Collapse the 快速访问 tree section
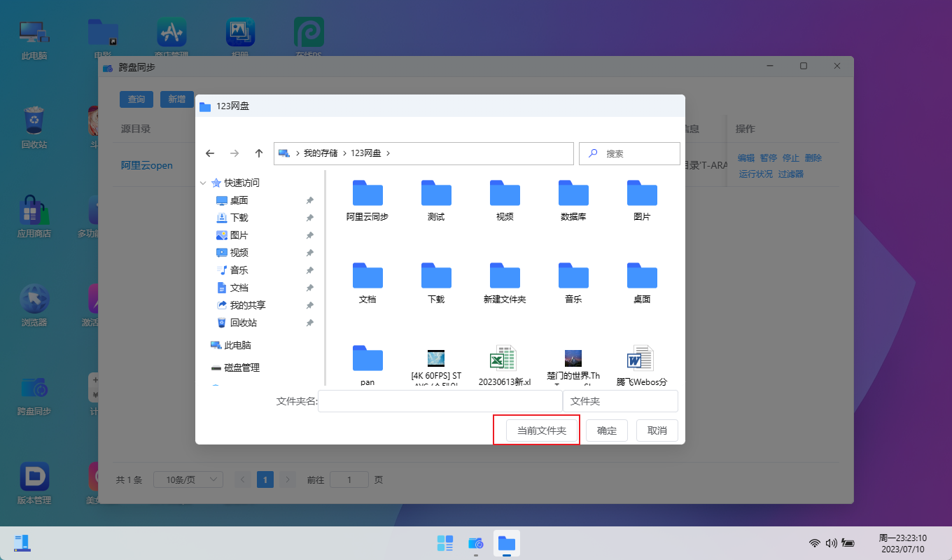This screenshot has width=952, height=560. pyautogui.click(x=203, y=183)
